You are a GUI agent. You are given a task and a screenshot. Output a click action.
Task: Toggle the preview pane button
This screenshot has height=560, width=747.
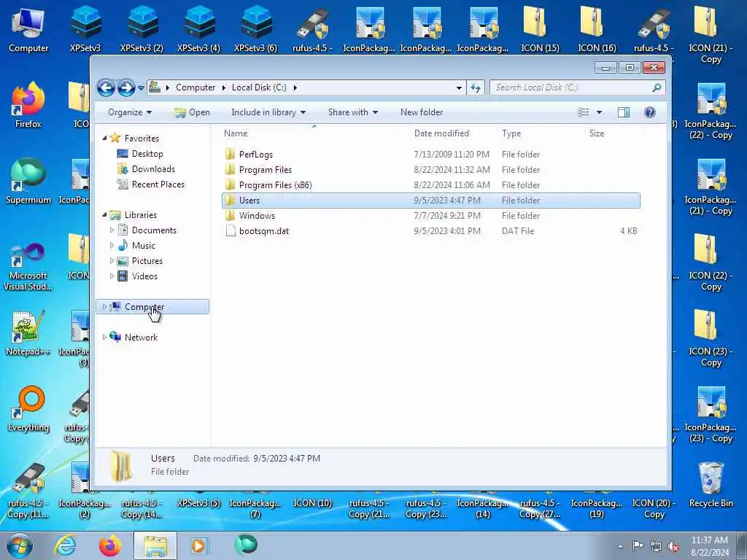(x=624, y=112)
